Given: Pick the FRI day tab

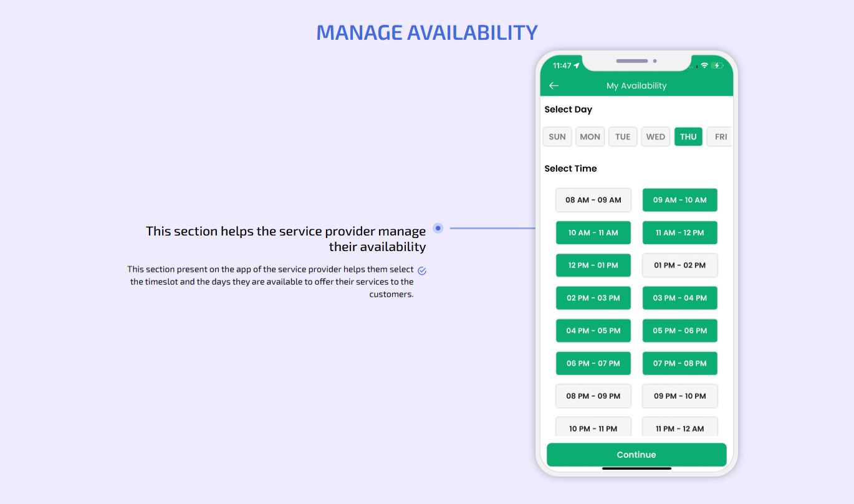Looking at the screenshot, I should (x=720, y=137).
